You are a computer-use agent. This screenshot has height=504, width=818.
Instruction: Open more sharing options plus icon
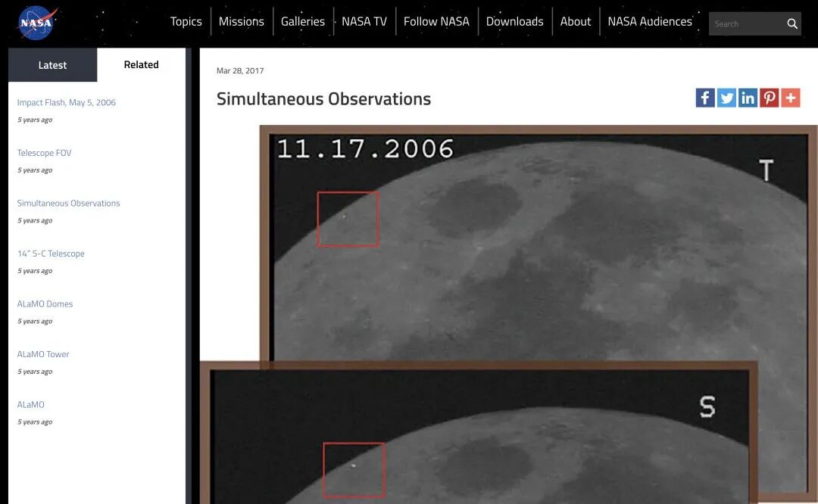pos(790,98)
